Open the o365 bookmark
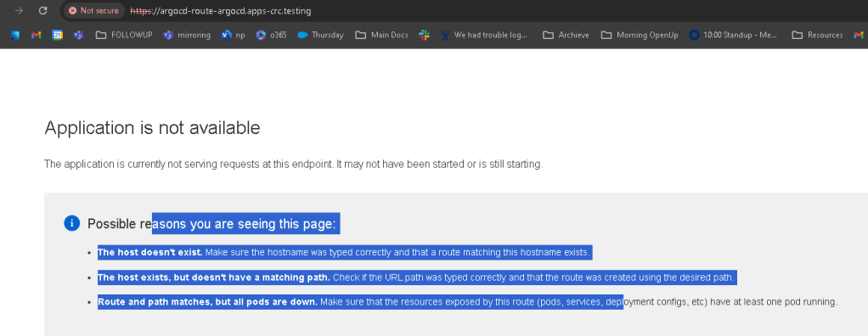This screenshot has height=336, width=868. pos(271,35)
